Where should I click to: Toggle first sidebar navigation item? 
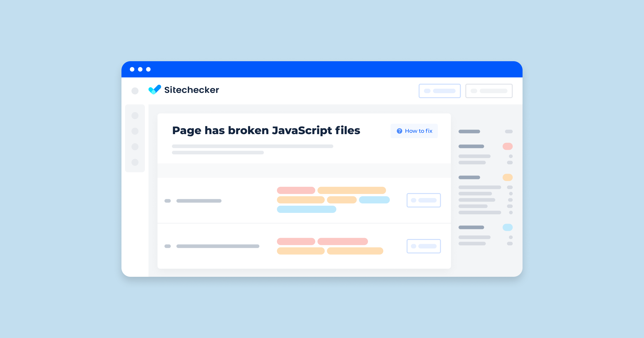point(136,117)
